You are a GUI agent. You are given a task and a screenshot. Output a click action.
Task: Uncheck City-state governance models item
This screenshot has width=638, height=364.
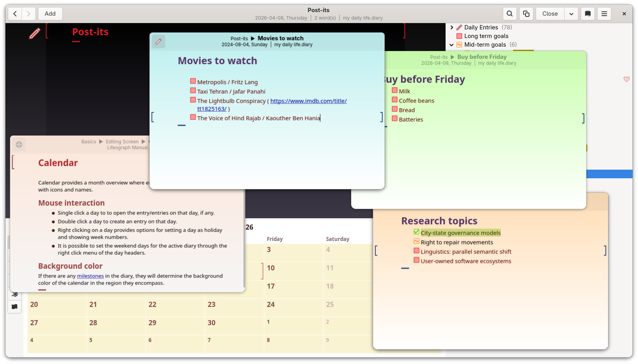tap(417, 232)
